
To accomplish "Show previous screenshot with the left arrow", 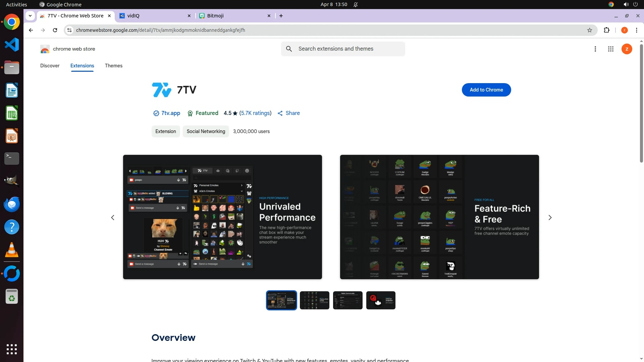I will click(113, 218).
